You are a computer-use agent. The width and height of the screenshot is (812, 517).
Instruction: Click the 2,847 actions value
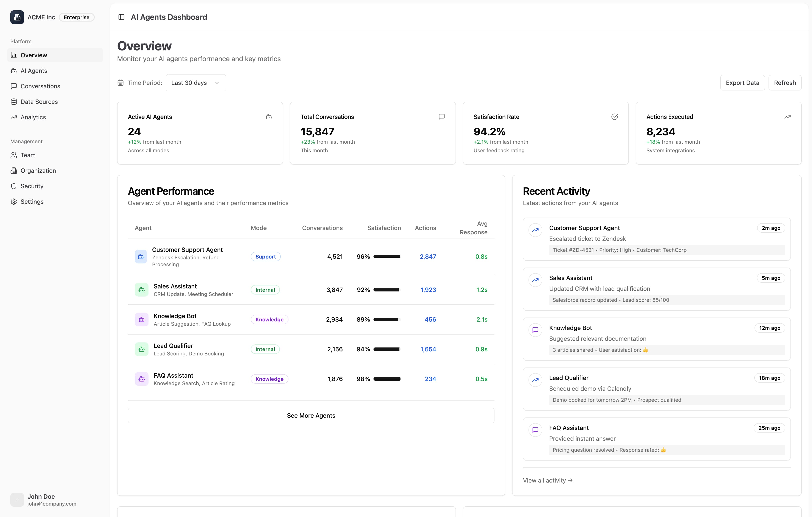(x=428, y=257)
